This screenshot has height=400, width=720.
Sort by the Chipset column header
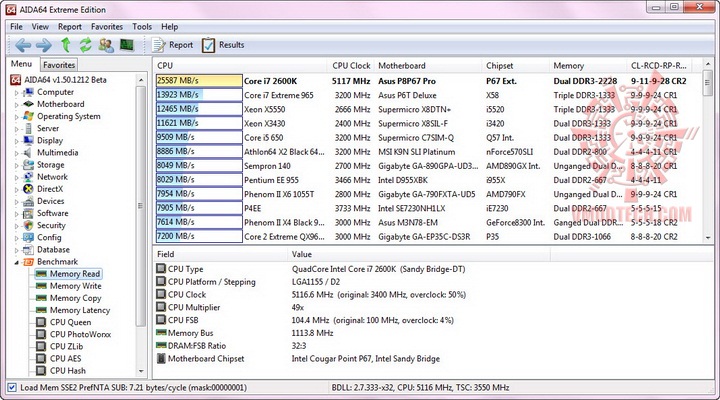point(515,66)
